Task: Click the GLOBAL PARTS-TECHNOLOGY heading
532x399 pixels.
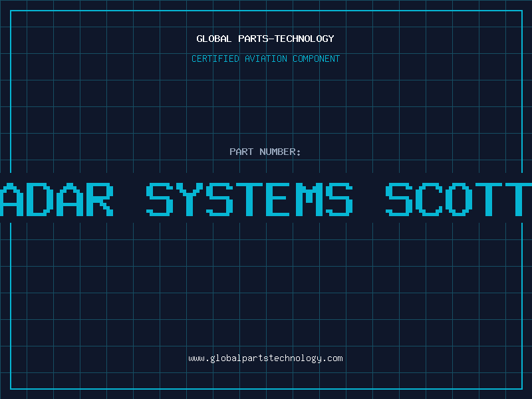Action: point(265,39)
